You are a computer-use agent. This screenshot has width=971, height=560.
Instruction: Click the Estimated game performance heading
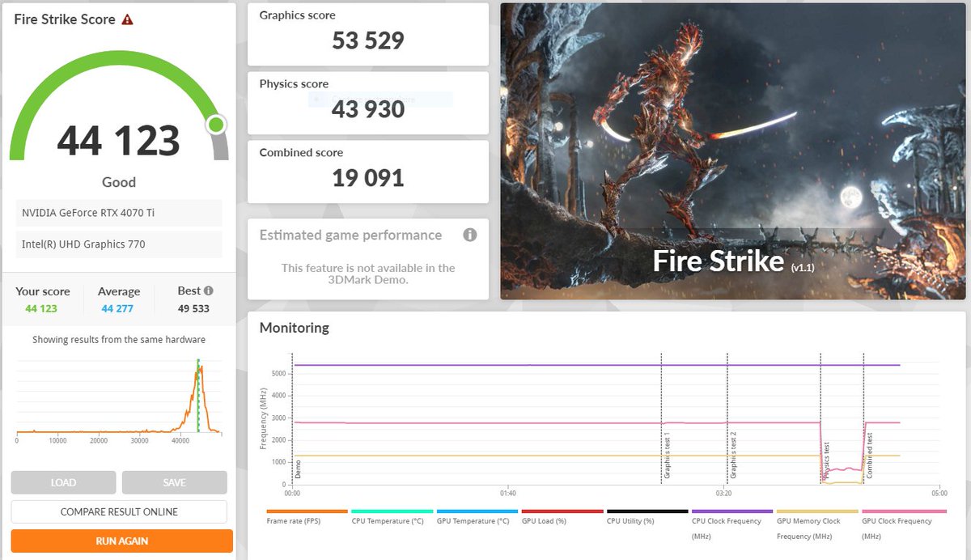pyautogui.click(x=350, y=235)
